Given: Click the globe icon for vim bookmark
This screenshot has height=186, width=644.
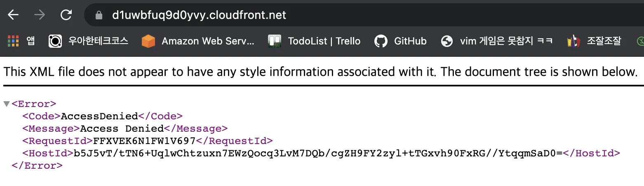Looking at the screenshot, I should point(447,41).
